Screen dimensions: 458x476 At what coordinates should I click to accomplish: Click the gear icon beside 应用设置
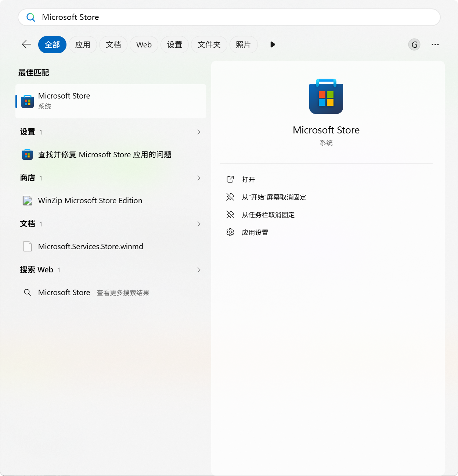coord(230,232)
